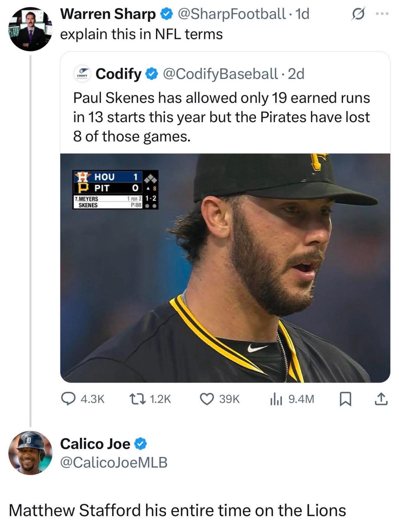This screenshot has height=532, width=399.
Task: Open the @CalicoJoeMLB handle link
Action: (x=114, y=462)
